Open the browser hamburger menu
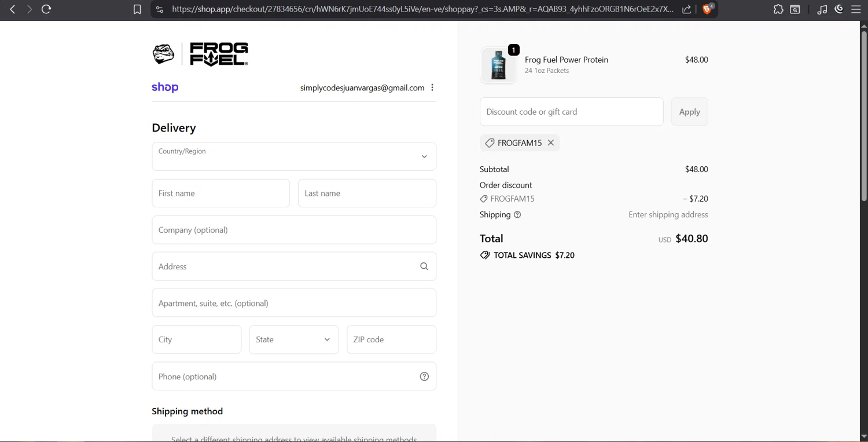 (856, 9)
